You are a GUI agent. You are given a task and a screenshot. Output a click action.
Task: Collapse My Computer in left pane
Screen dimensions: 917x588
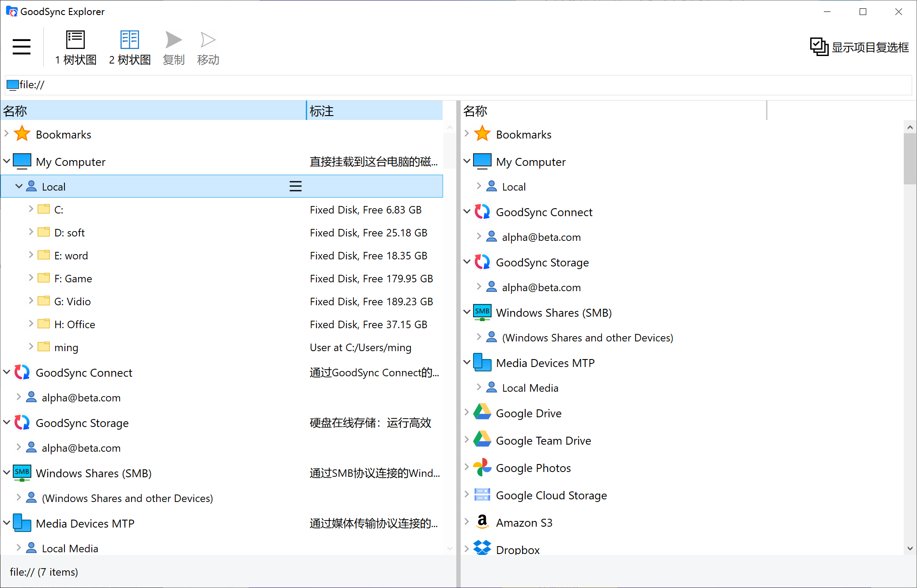7,161
